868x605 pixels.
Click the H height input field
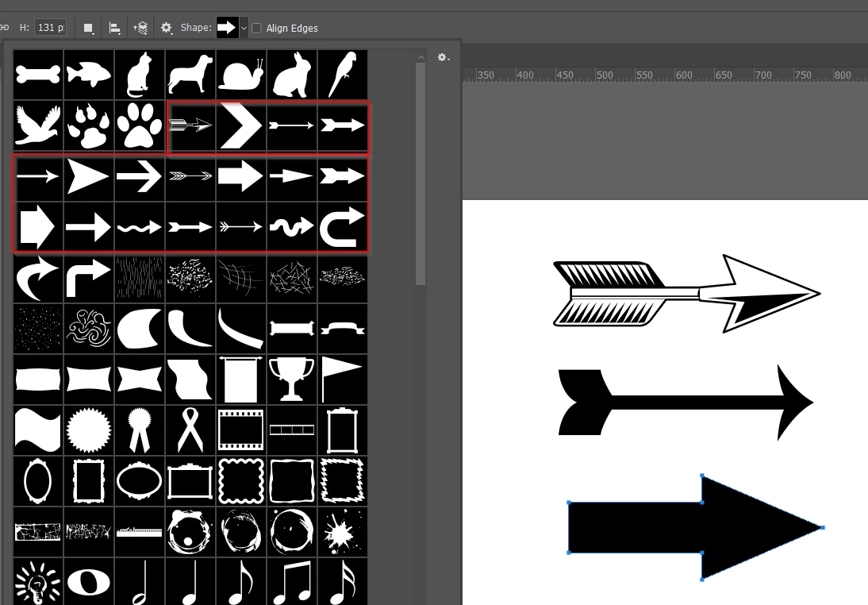[x=50, y=27]
